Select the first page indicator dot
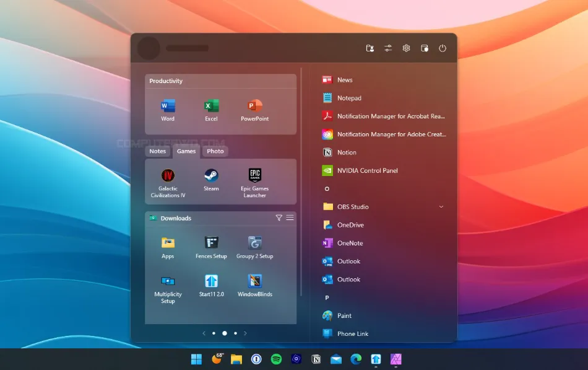This screenshot has width=588, height=370. 214,333
